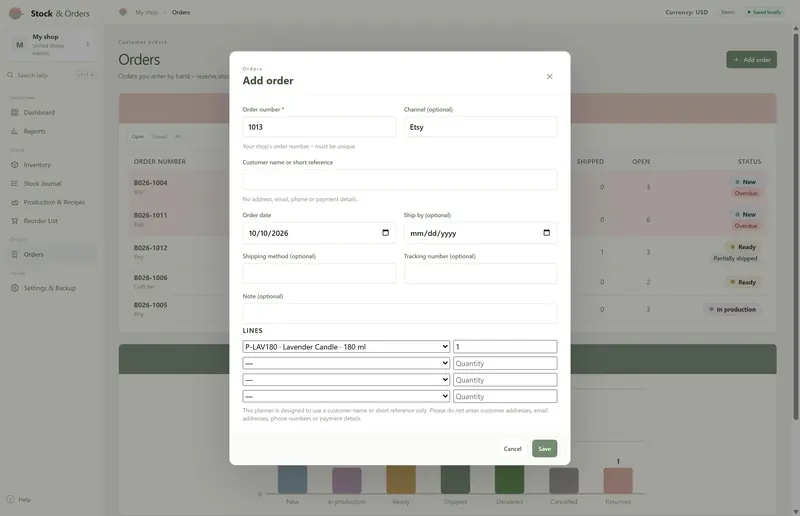
Task: Open Settings & Backup page
Action: (51, 288)
